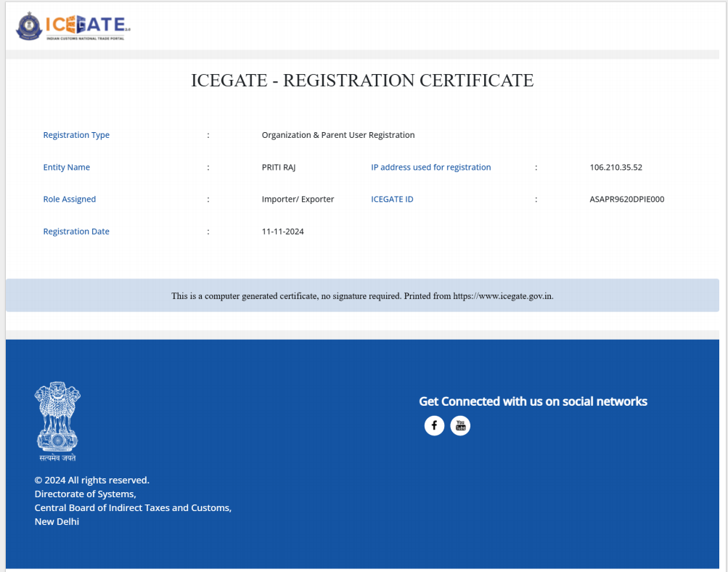The image size is (728, 572).
Task: Click the Organization & Parent User Registration value
Action: (x=338, y=135)
